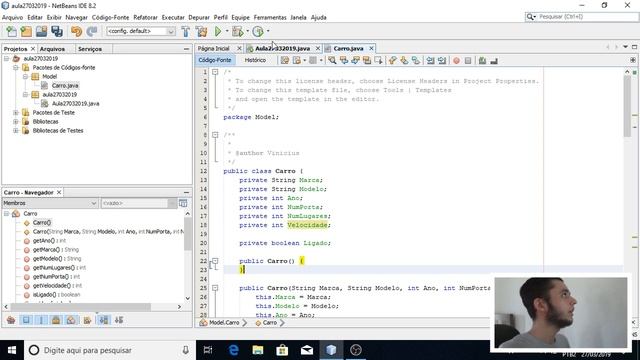The height and width of the screenshot is (360, 640).
Task: Select Aula27032019.java in the Projects tree
Action: click(x=76, y=103)
